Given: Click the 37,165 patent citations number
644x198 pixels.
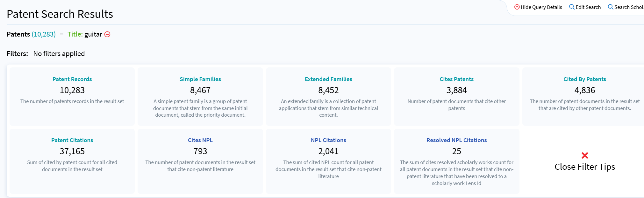Looking at the screenshot, I should (72, 151).
